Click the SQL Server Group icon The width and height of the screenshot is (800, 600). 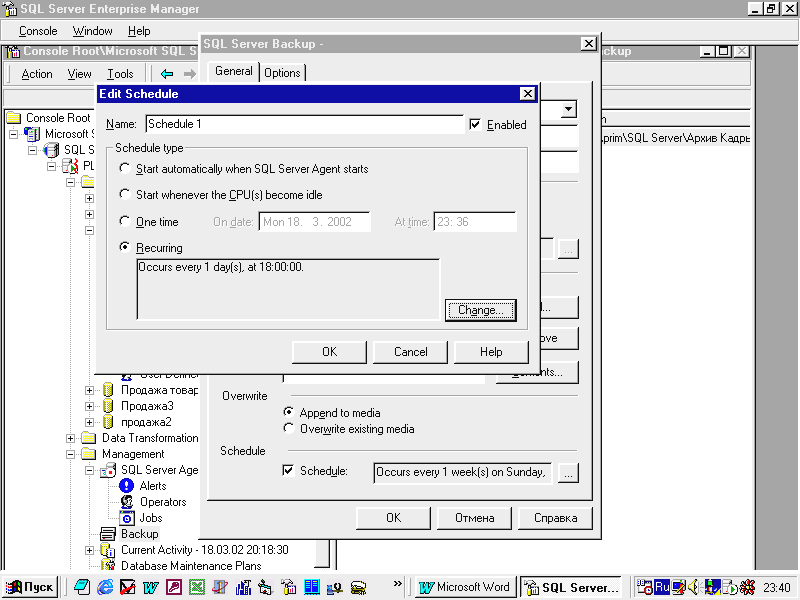(51, 150)
